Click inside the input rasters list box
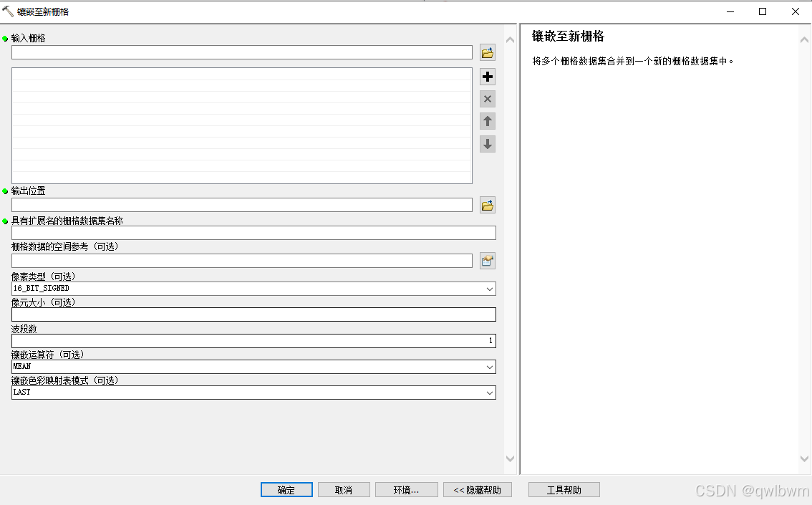 coord(242,125)
